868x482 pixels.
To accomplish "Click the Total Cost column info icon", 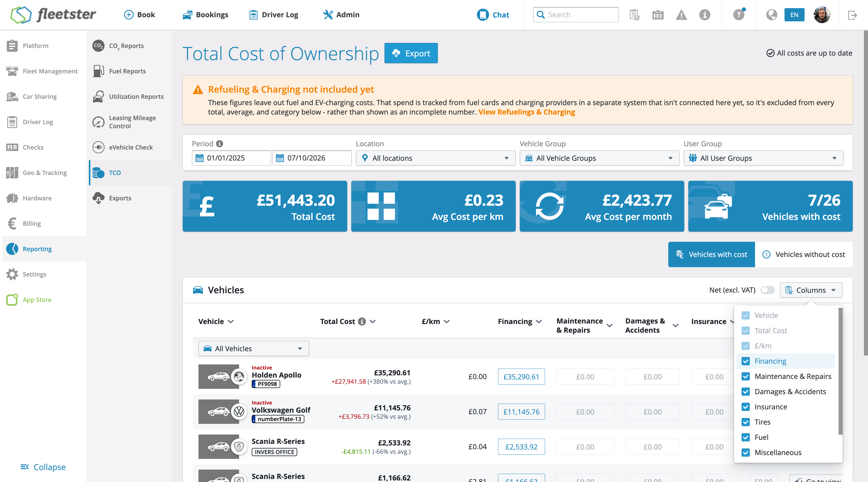I will (362, 321).
